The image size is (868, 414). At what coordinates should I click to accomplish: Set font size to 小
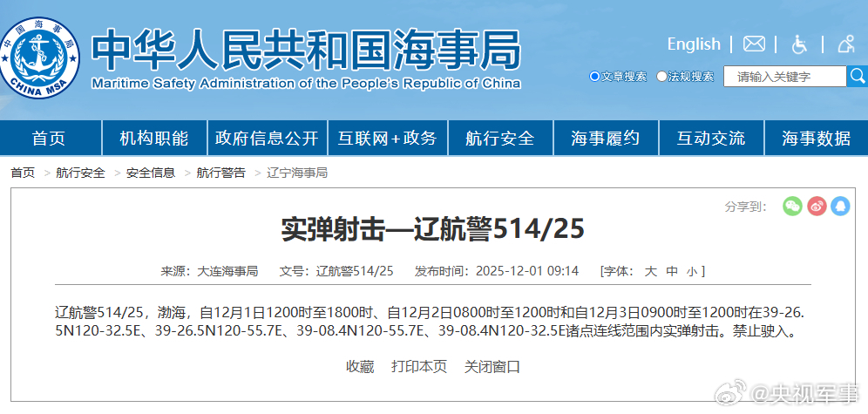point(691,271)
